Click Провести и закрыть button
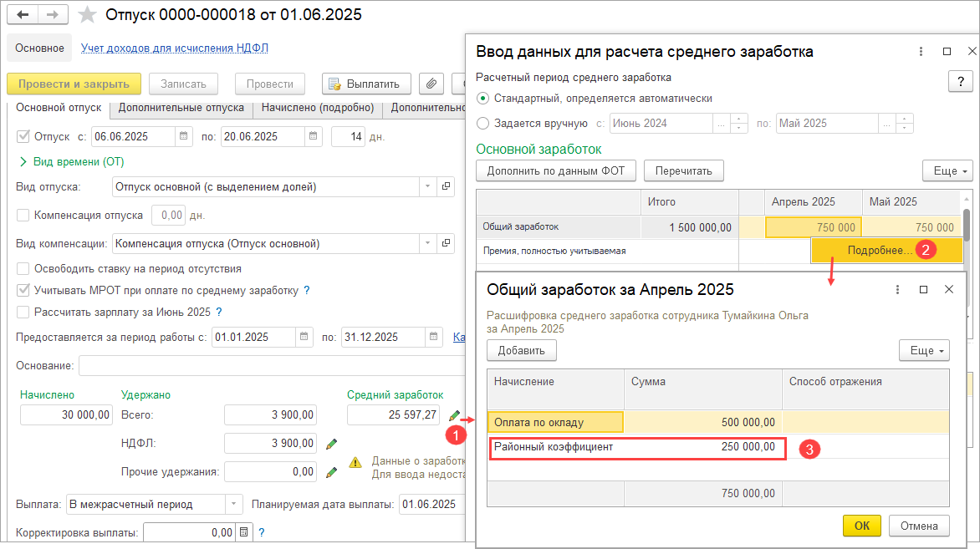The width and height of the screenshot is (980, 549). coord(74,84)
